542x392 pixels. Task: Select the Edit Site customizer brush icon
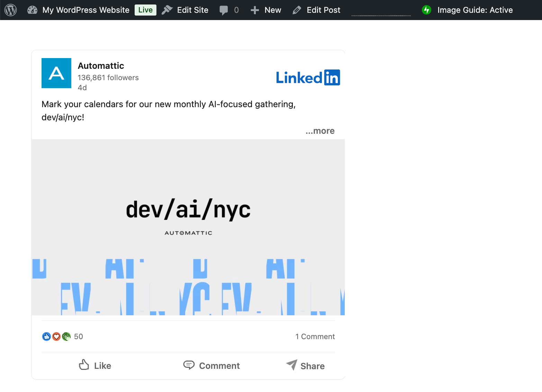[167, 10]
